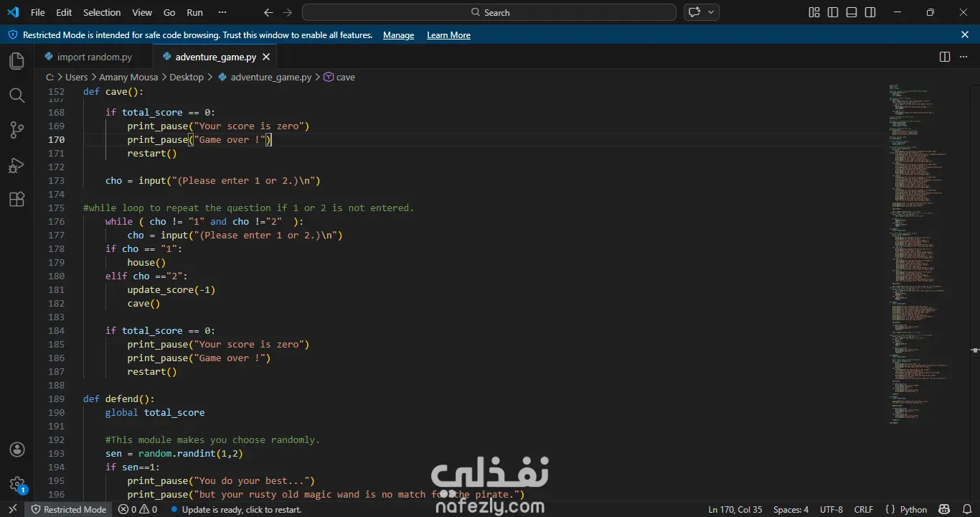The image size is (980, 517).
Task: Click line number 173 in the gutter
Action: pos(56,180)
